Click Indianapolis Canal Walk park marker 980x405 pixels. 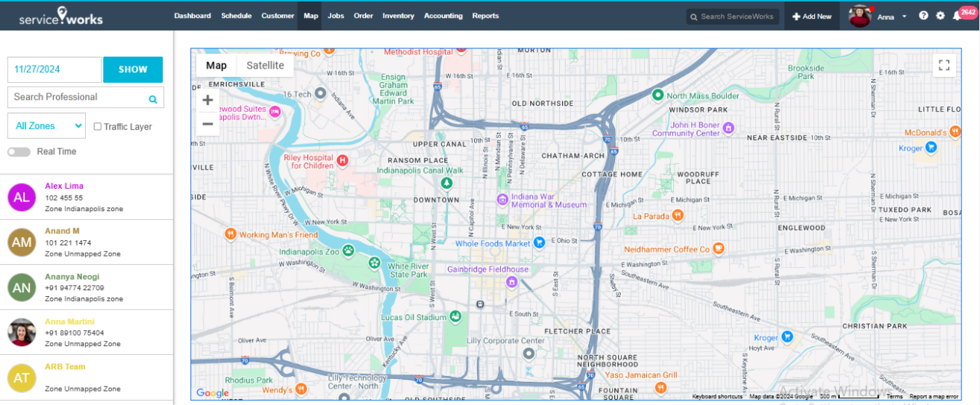[x=446, y=183]
